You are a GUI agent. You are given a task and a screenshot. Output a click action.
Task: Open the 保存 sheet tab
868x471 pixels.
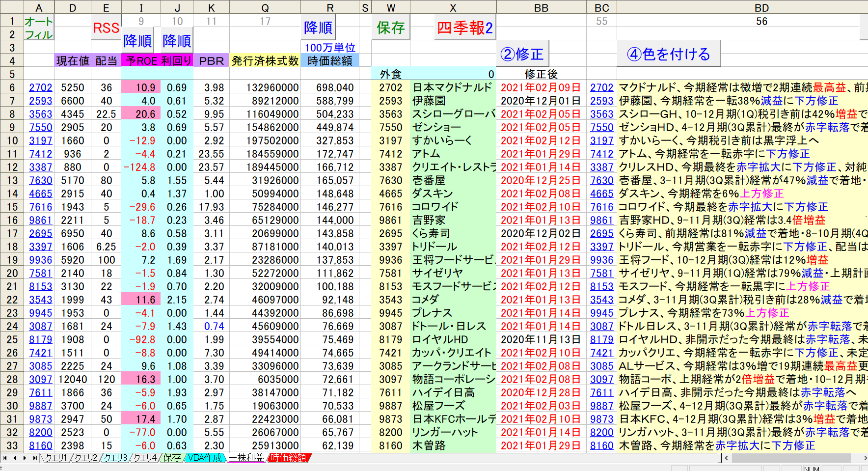172,458
